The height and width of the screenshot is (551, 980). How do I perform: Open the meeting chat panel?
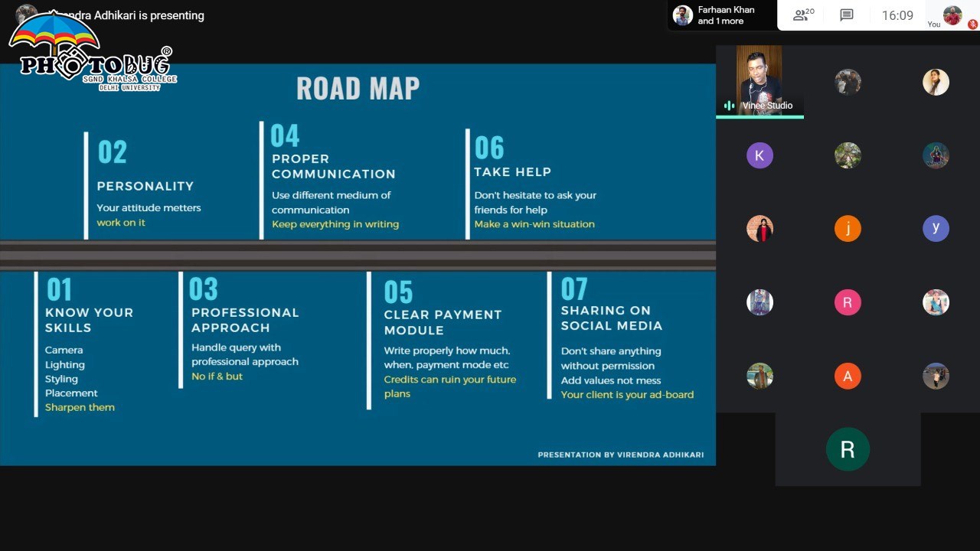click(x=846, y=15)
